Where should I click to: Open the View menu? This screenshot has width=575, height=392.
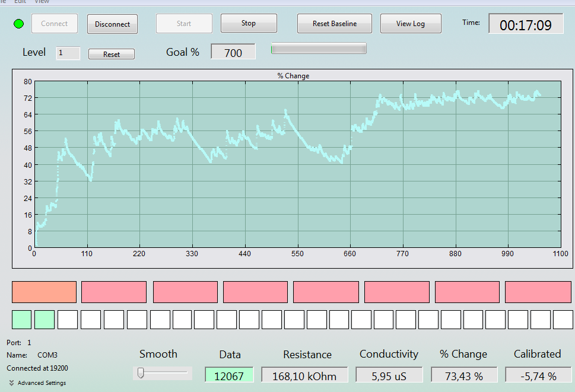pos(42,2)
